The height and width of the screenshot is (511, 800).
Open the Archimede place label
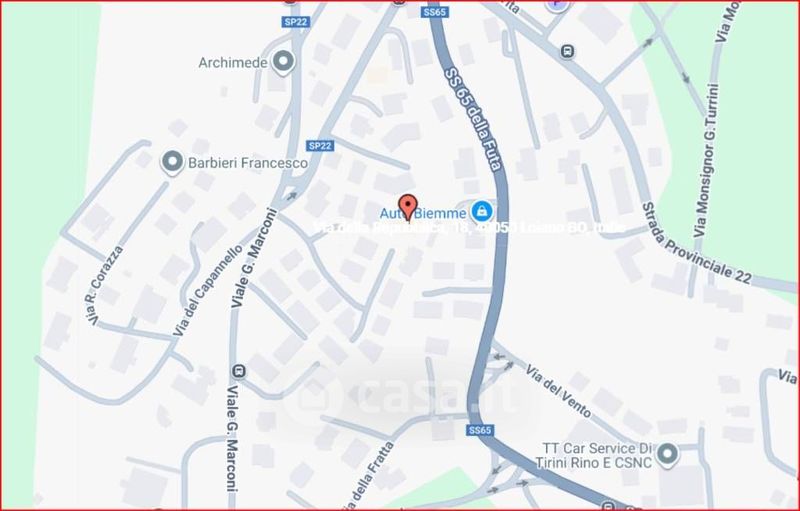[233, 63]
